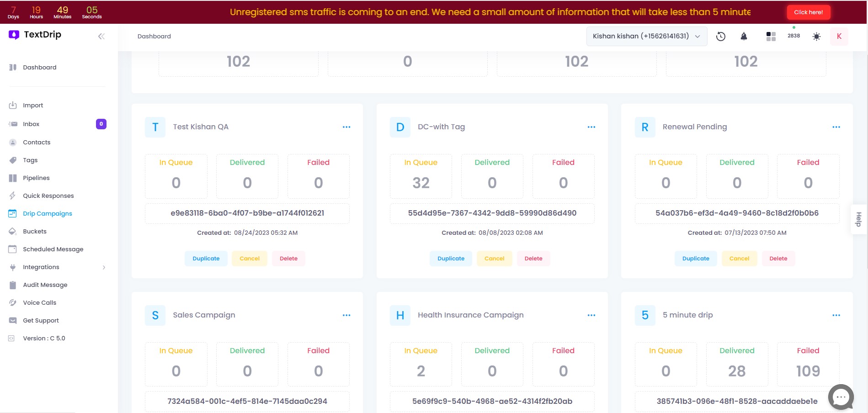Click the TextDrip logo
Image resolution: width=868 pixels, height=413 pixels.
(35, 35)
